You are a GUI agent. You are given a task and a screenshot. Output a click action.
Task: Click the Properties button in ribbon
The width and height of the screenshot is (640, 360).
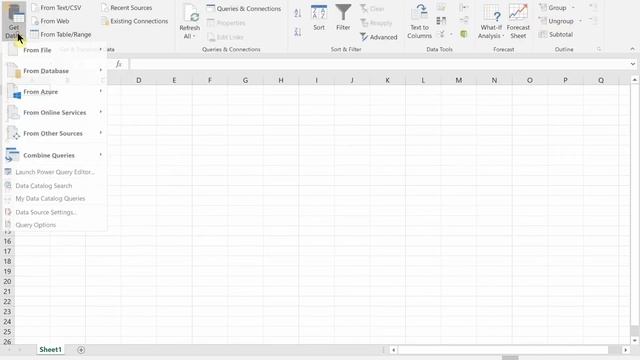click(227, 23)
